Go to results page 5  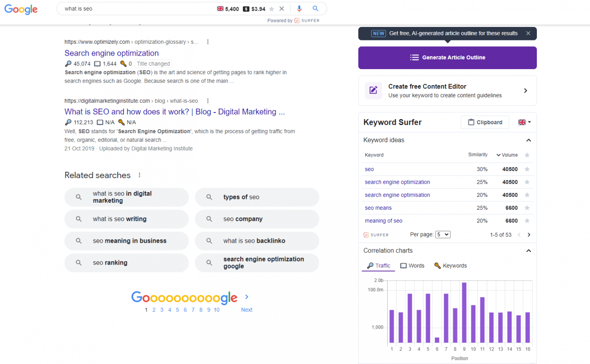177,310
